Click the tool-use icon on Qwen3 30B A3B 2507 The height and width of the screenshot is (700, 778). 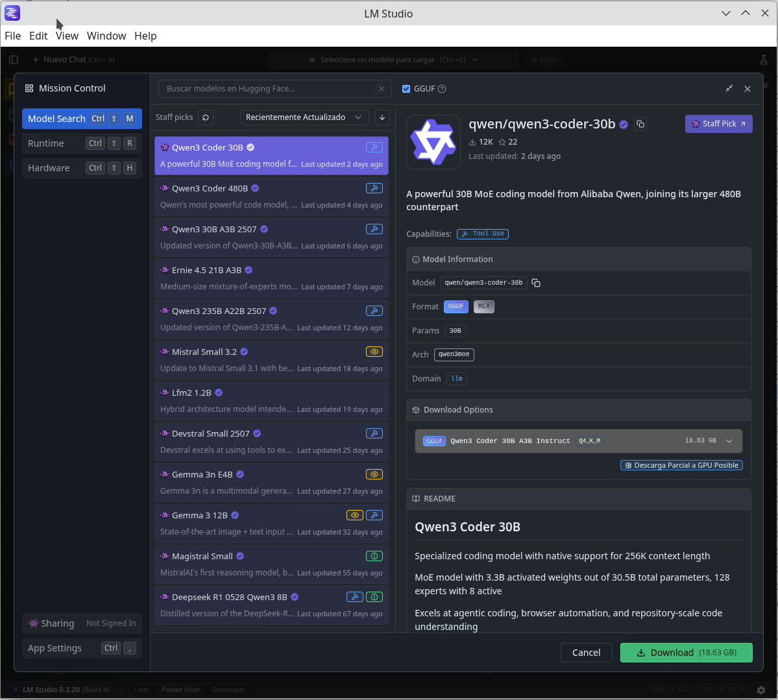[374, 229]
